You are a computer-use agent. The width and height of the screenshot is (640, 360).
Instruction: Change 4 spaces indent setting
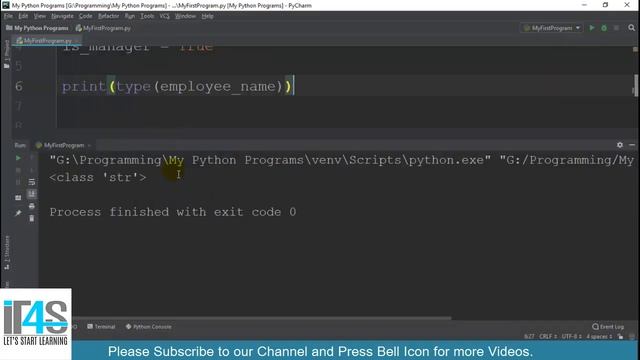click(x=599, y=336)
